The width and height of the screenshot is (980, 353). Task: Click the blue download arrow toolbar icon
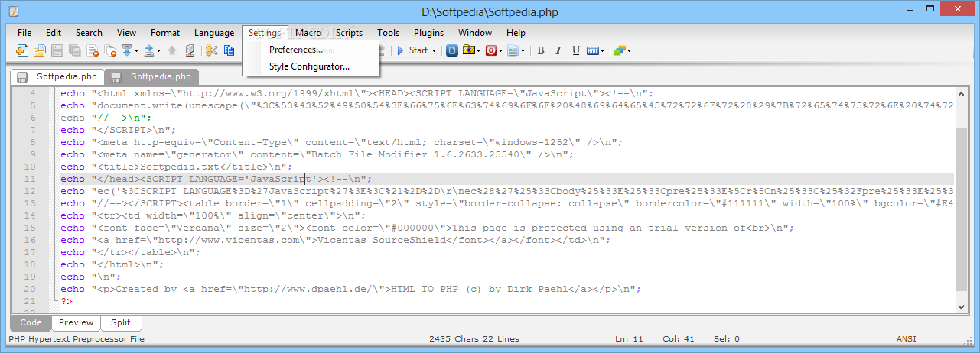[127, 50]
